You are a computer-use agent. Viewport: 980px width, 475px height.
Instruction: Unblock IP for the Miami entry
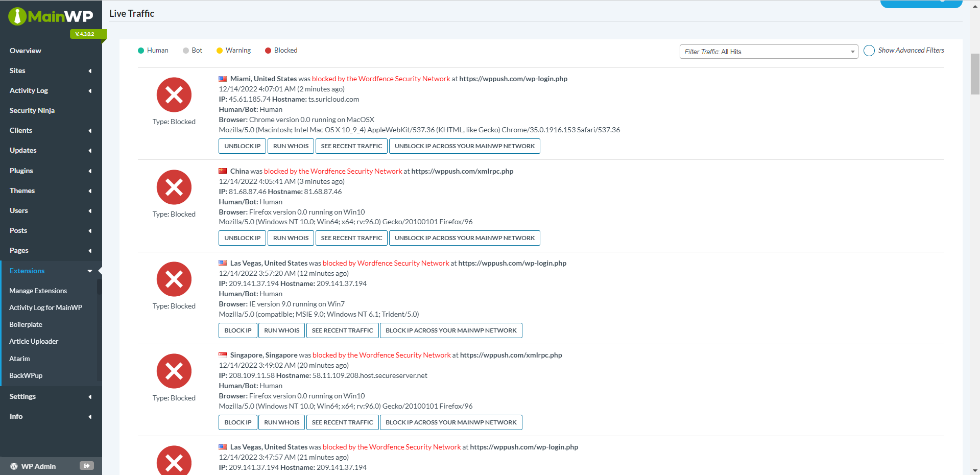click(242, 146)
